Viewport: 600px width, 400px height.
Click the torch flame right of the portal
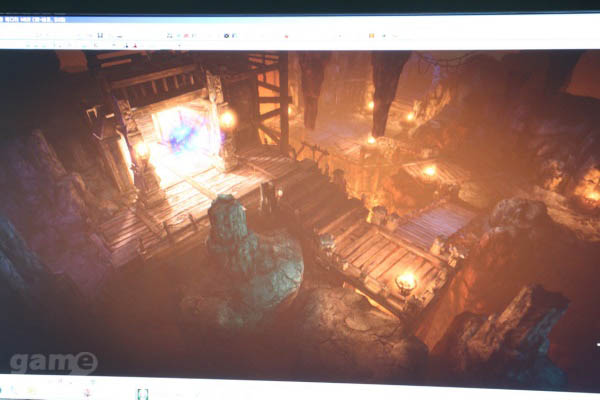coord(228,118)
